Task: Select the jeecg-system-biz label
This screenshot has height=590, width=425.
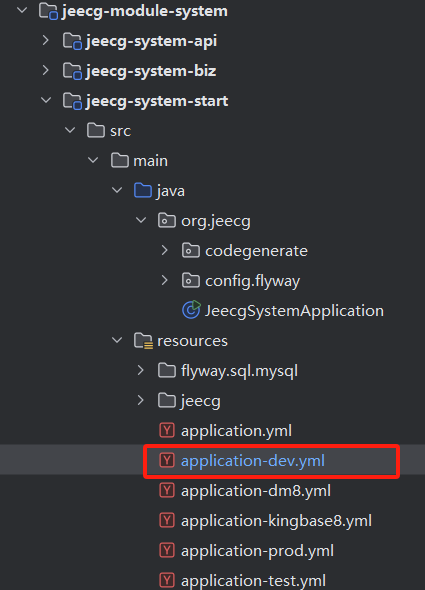Action: tap(151, 71)
